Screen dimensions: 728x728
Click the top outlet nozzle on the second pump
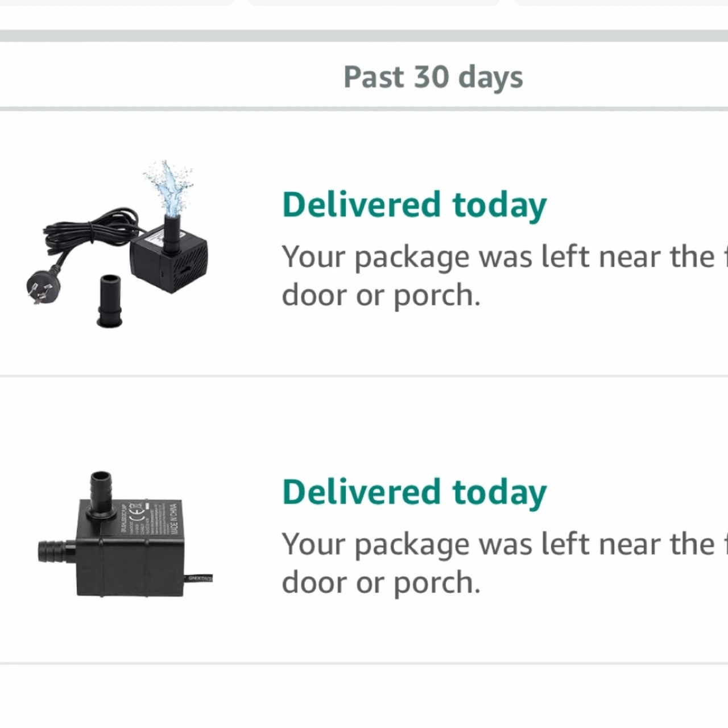tap(101, 493)
